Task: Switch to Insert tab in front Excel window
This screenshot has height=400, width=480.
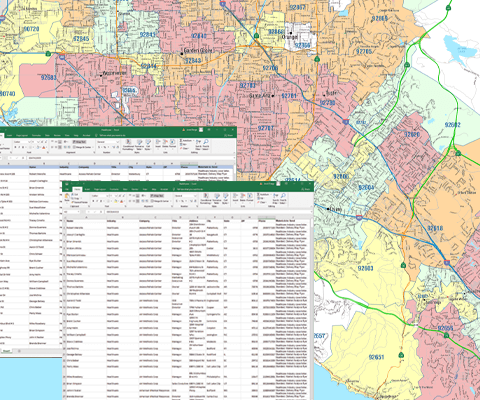Action: tap(87, 189)
